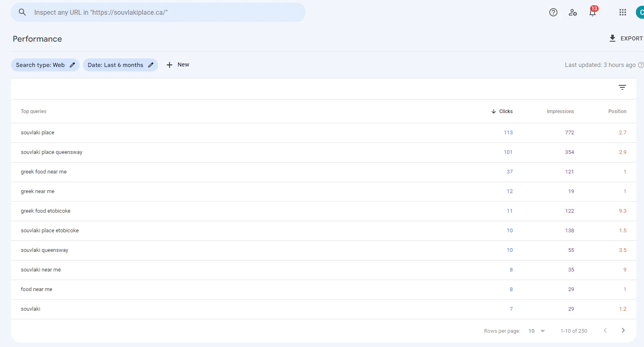Go to the next page of results
This screenshot has width=644, height=347.
623,331
